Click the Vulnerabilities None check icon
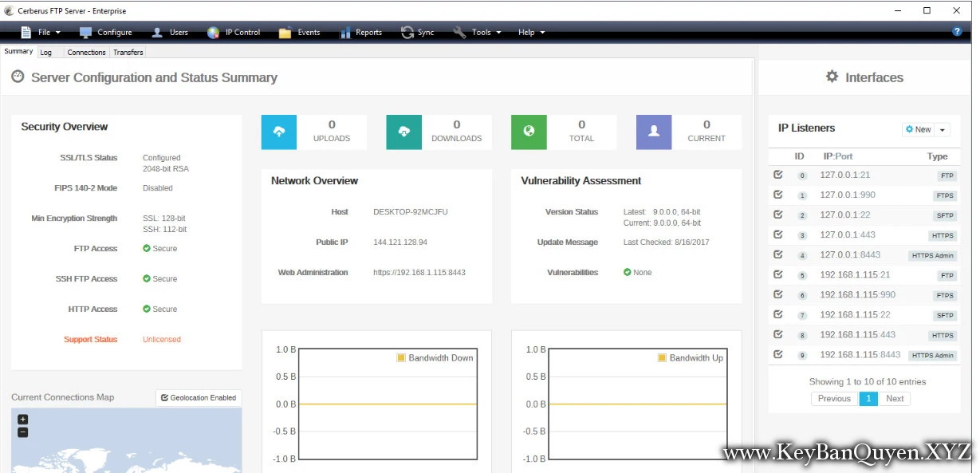This screenshot has height=473, width=980. point(628,273)
